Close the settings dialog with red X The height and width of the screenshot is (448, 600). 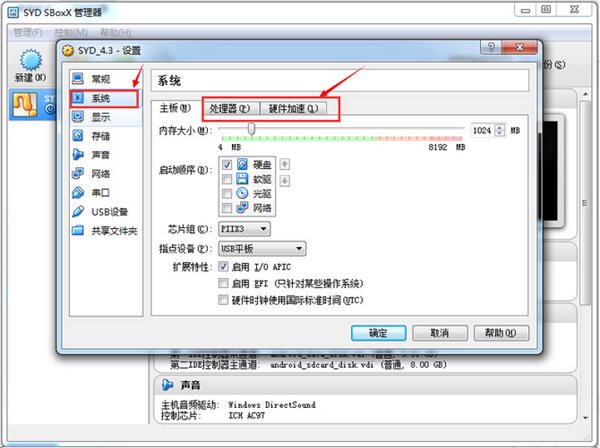point(519,47)
